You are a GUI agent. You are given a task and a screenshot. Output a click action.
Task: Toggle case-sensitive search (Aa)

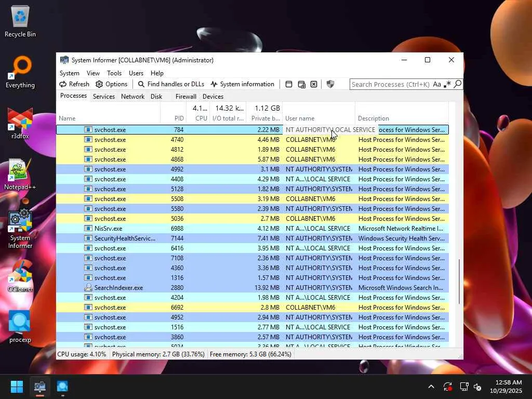pos(437,84)
